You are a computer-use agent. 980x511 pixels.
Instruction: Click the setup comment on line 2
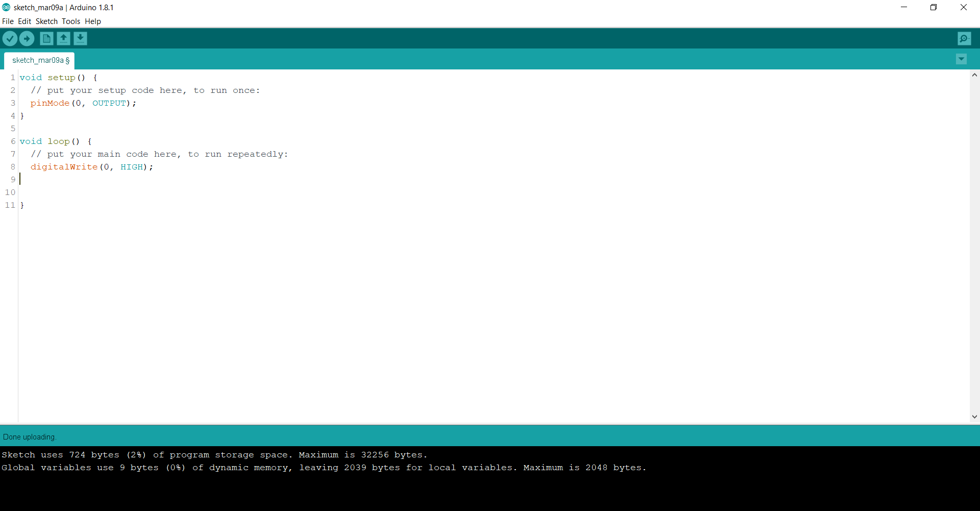(x=145, y=90)
